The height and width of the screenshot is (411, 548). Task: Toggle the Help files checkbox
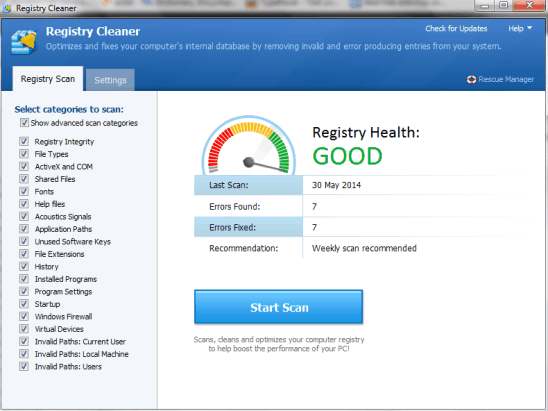coord(24,204)
